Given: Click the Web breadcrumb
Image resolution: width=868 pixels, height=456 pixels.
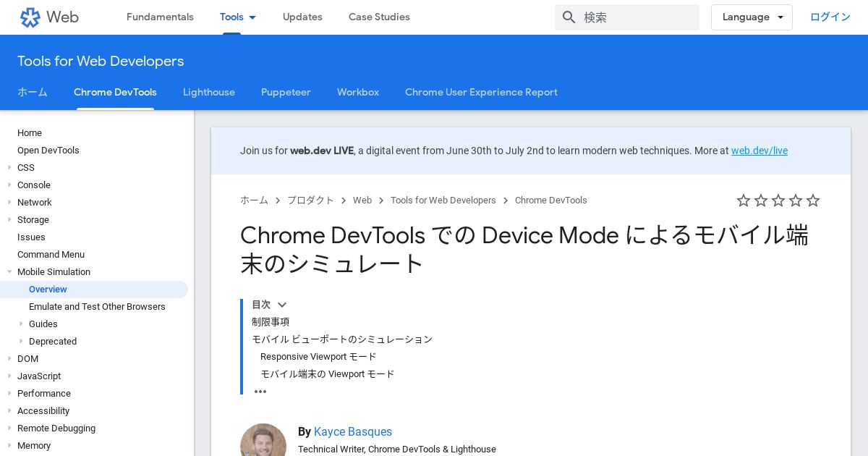Looking at the screenshot, I should (362, 200).
